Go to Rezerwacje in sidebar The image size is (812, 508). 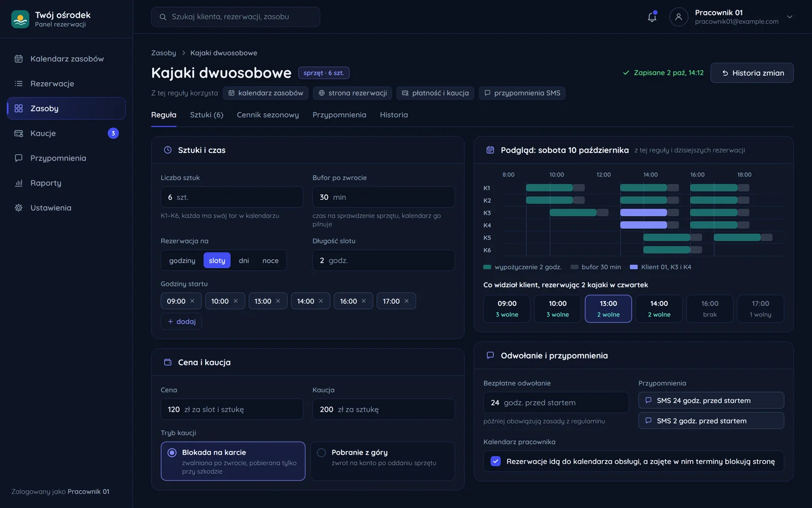[x=66, y=84]
